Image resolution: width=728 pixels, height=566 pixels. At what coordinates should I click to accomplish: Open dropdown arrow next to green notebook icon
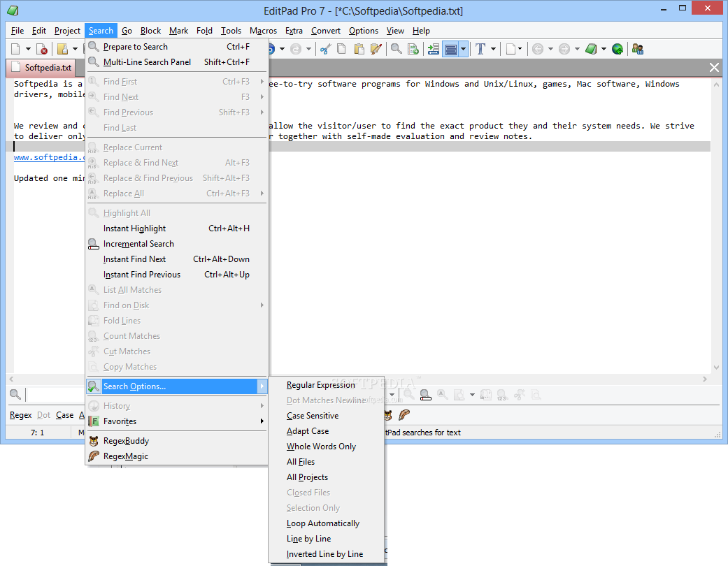click(x=604, y=49)
